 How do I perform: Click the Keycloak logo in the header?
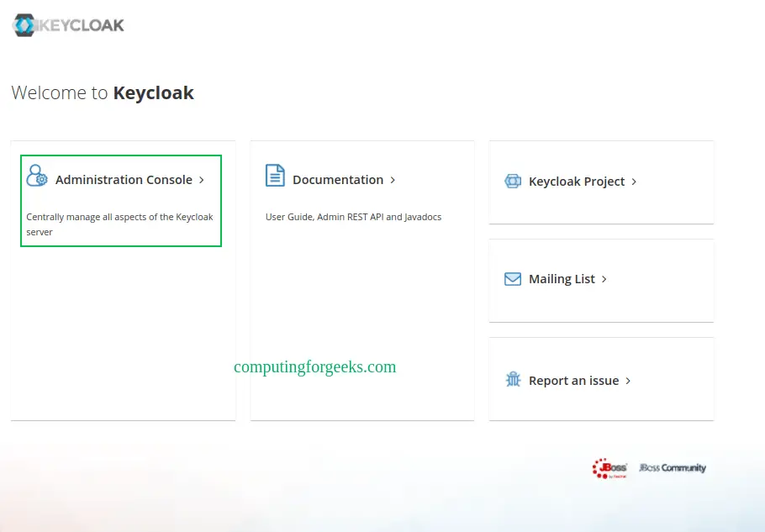(68, 25)
